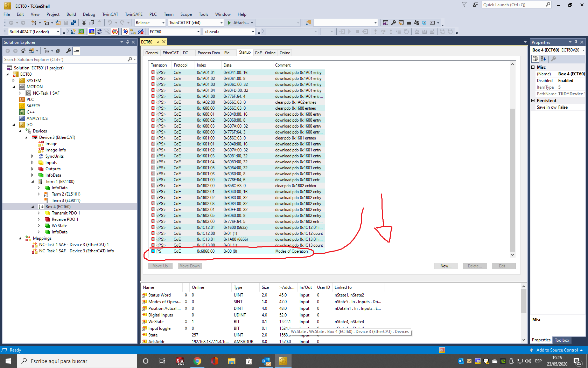This screenshot has width=588, height=368.
Task: Collapse the Mappings tree node
Action: pos(20,238)
